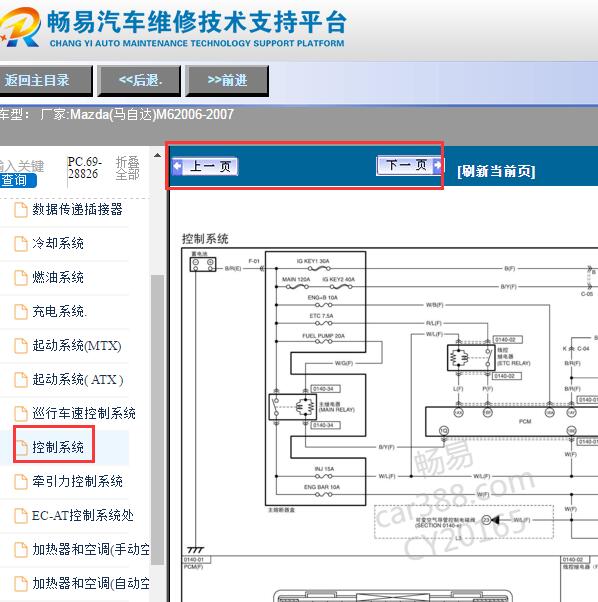Viewport: 598px width, 602px height.
Task: Click 畅易汽车维修技术支持平台 header title
Action: pos(197,22)
